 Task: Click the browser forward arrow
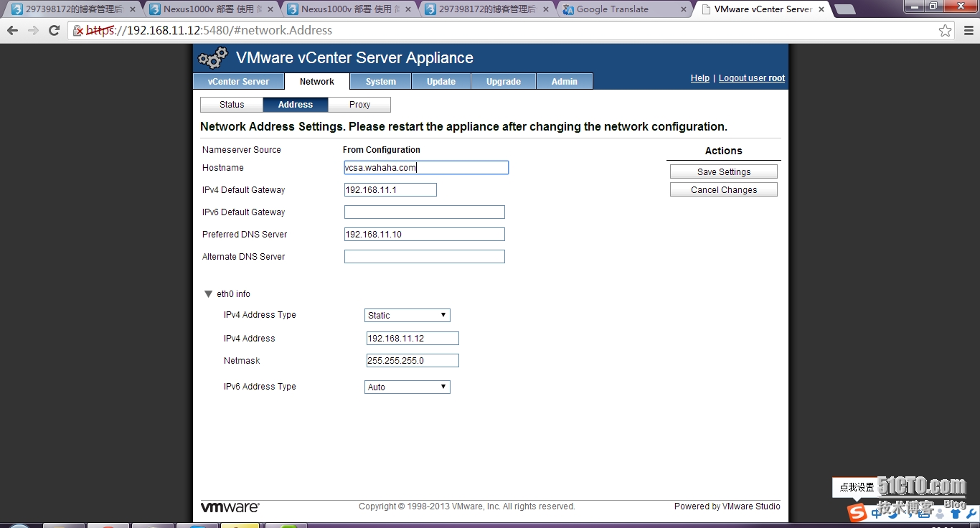pyautogui.click(x=33, y=31)
